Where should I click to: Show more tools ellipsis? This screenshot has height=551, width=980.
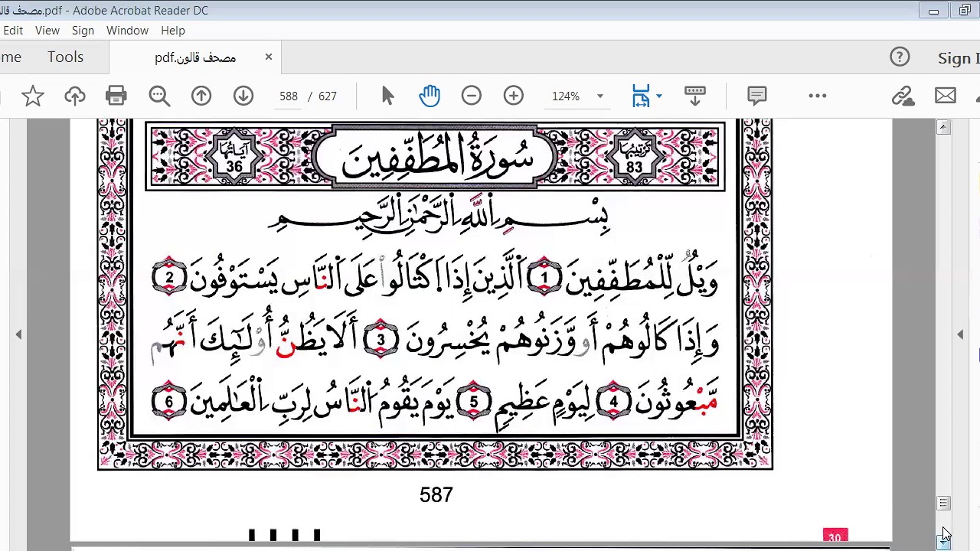pyautogui.click(x=818, y=96)
